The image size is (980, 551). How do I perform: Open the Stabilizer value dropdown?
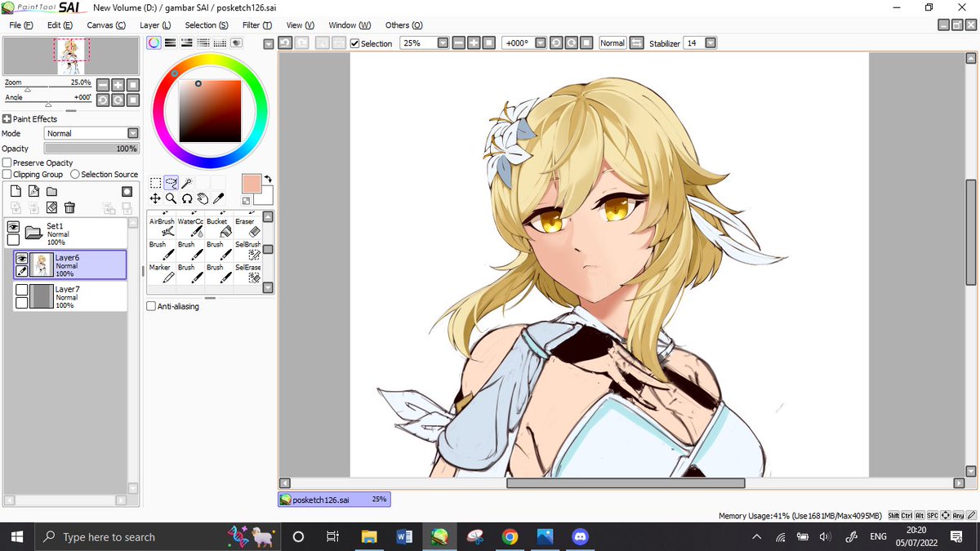710,42
